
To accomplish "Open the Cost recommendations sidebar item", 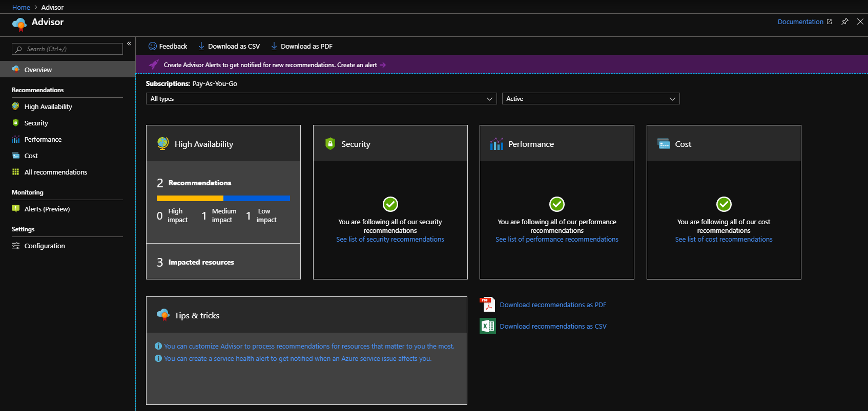I will (x=31, y=156).
